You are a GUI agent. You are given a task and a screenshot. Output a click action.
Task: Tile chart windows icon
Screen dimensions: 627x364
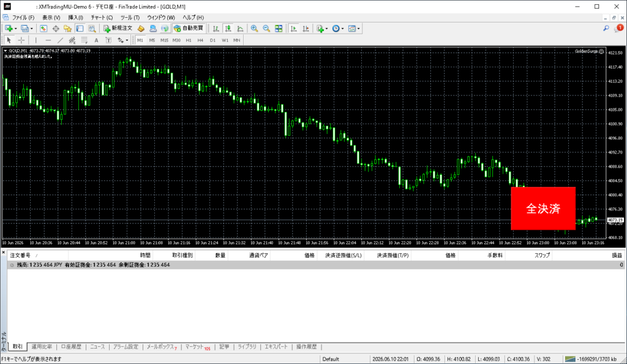coord(279,28)
